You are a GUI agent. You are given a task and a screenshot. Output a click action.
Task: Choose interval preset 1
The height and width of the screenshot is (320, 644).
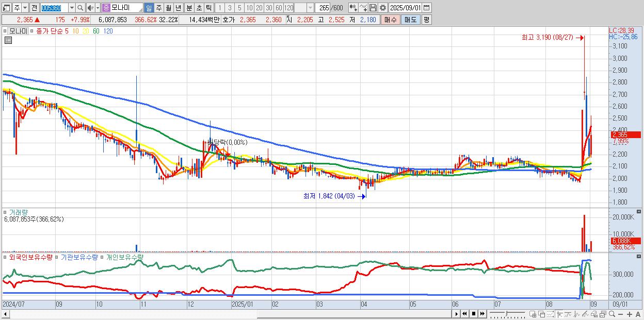[x=220, y=8]
